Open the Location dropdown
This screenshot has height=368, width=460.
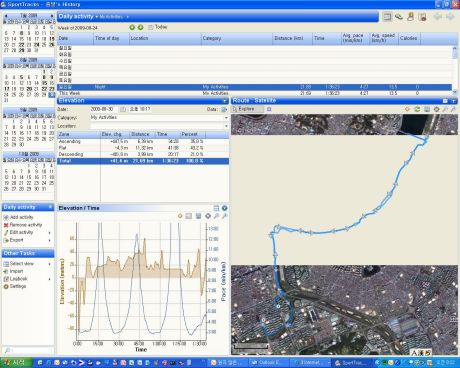(x=226, y=126)
